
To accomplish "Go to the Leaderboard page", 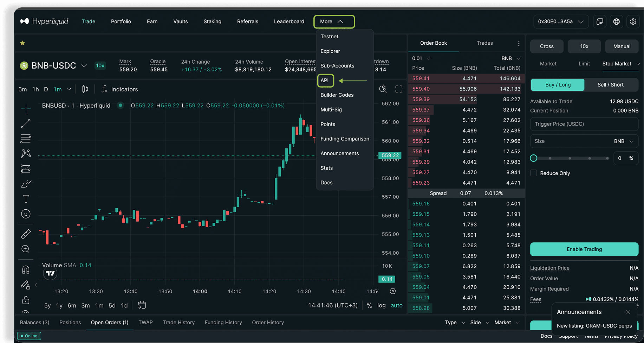I will pyautogui.click(x=289, y=21).
